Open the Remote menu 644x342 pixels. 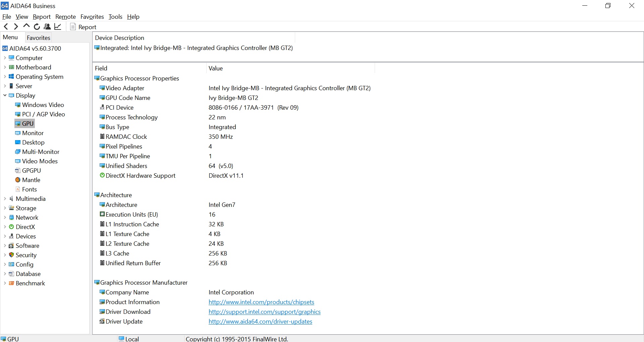pos(65,17)
